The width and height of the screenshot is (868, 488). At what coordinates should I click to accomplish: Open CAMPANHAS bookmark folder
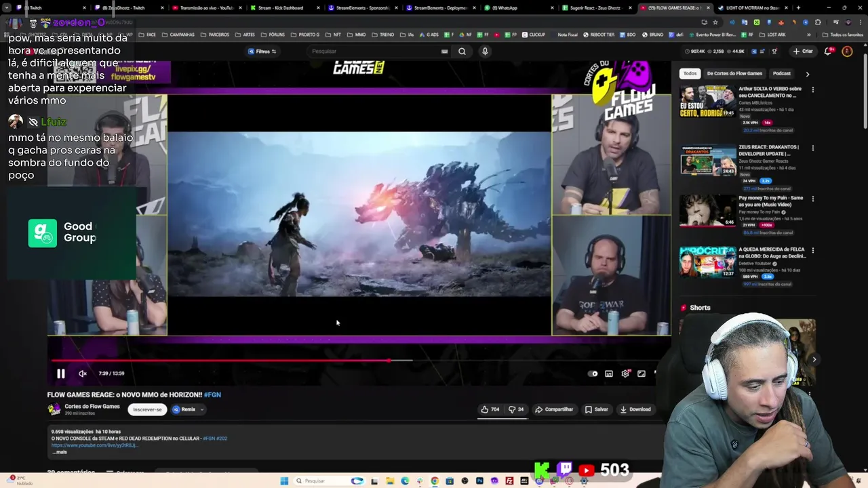click(177, 35)
